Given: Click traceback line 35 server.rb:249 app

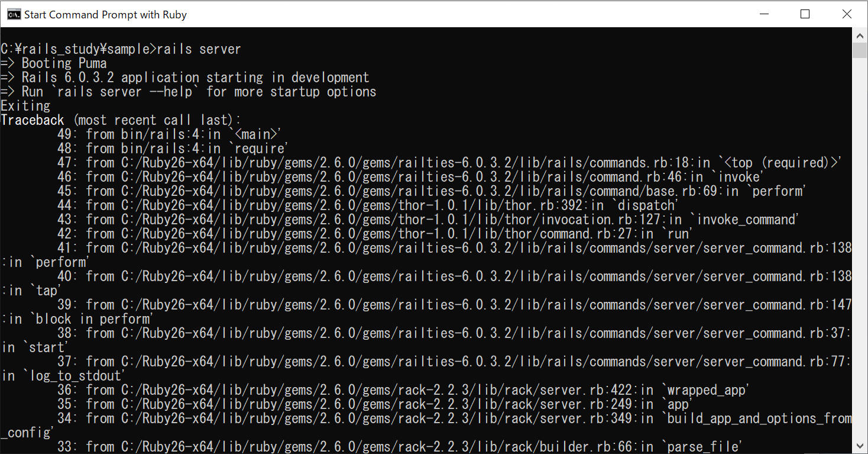Looking at the screenshot, I should coord(375,404).
